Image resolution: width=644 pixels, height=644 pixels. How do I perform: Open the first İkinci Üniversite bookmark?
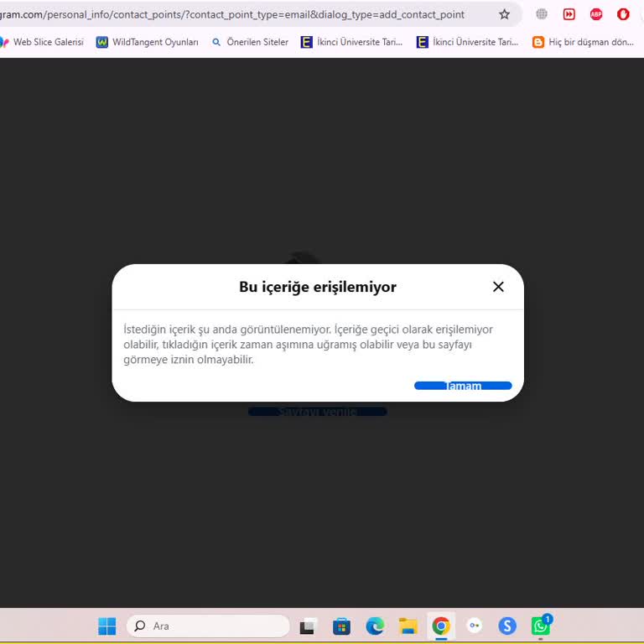[x=351, y=42]
